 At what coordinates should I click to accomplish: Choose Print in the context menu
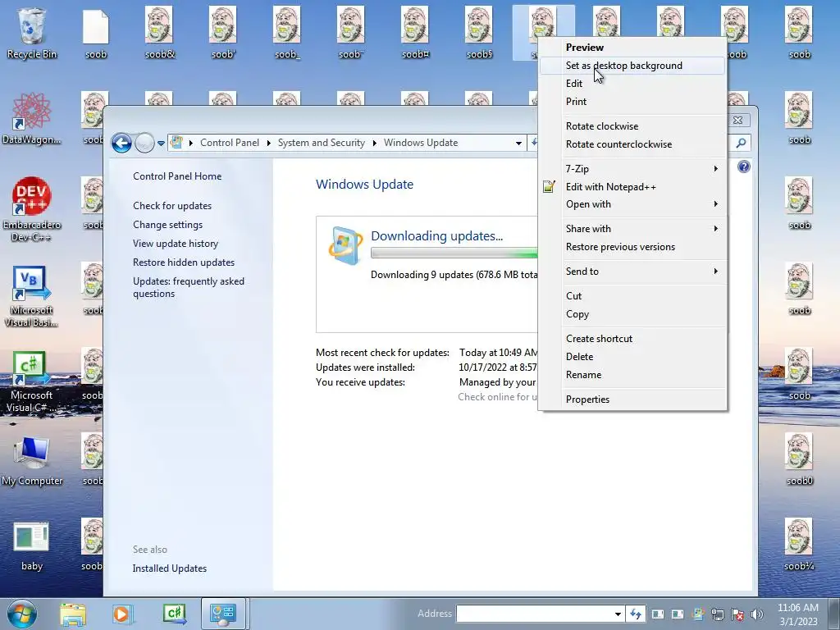pyautogui.click(x=632, y=102)
